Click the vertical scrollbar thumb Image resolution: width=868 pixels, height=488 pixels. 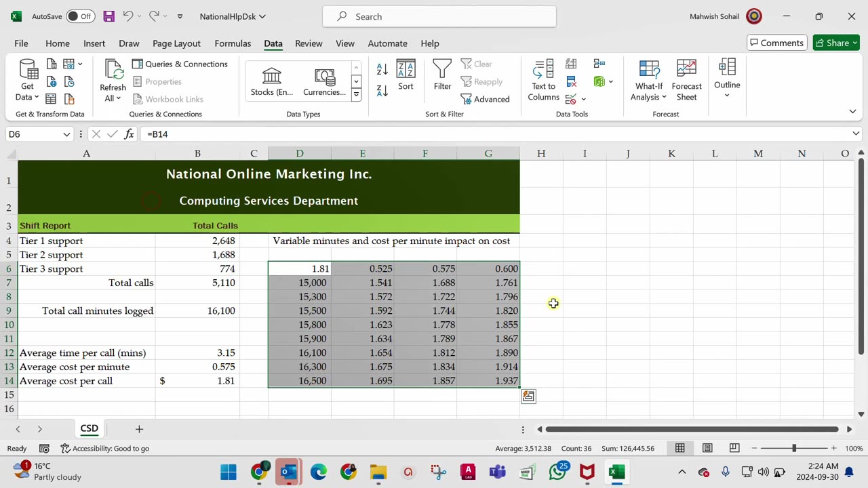pyautogui.click(x=861, y=258)
